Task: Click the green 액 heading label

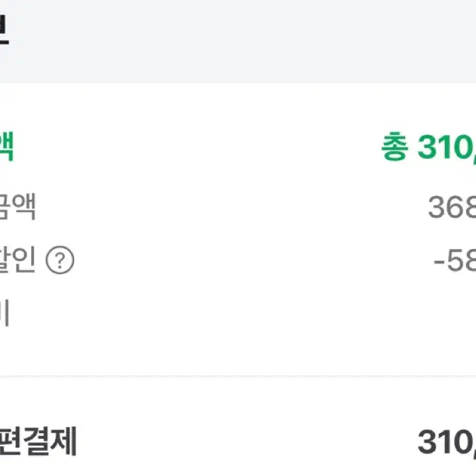Action: 7,146
